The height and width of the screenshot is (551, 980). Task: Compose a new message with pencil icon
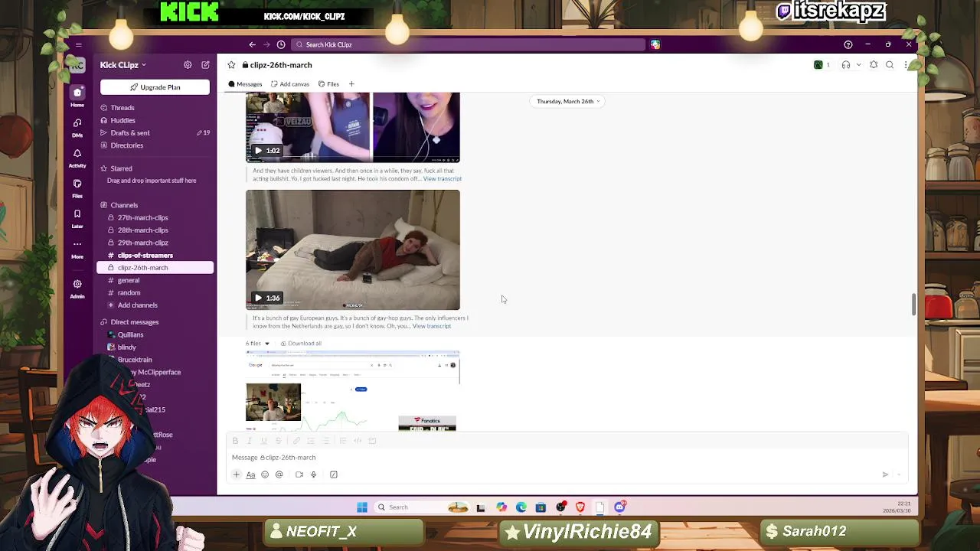(x=205, y=65)
